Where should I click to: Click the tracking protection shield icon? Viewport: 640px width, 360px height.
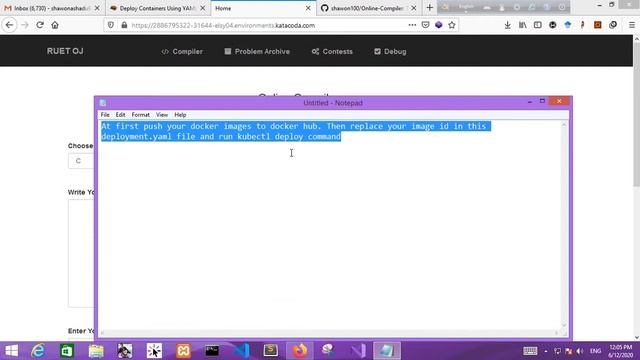[111, 25]
